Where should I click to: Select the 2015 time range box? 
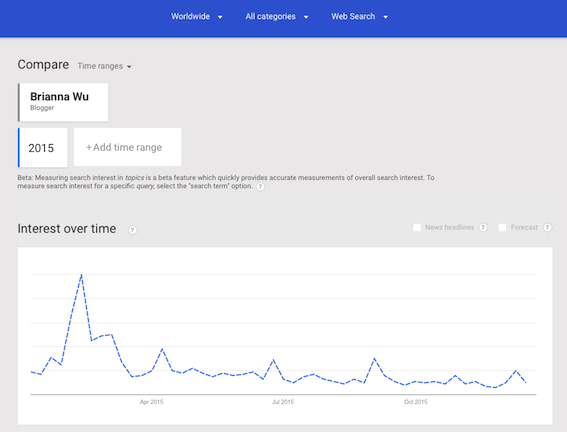[43, 147]
